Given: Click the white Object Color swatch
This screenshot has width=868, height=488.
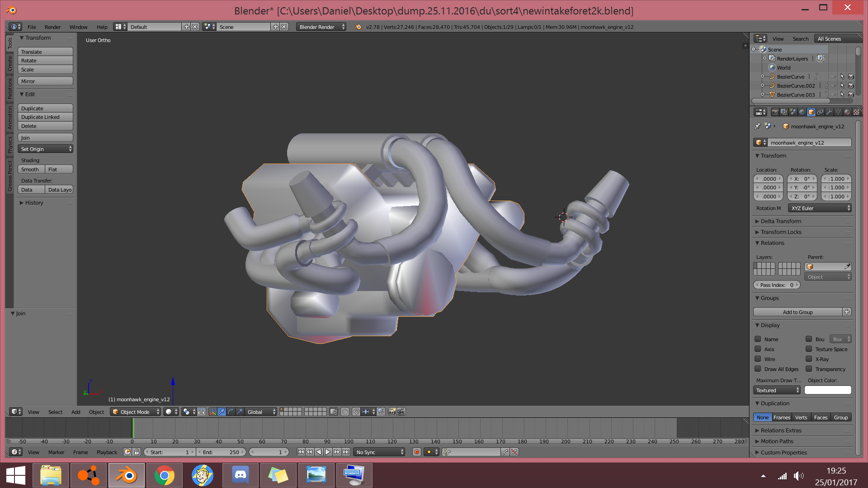Looking at the screenshot, I should click(x=828, y=390).
